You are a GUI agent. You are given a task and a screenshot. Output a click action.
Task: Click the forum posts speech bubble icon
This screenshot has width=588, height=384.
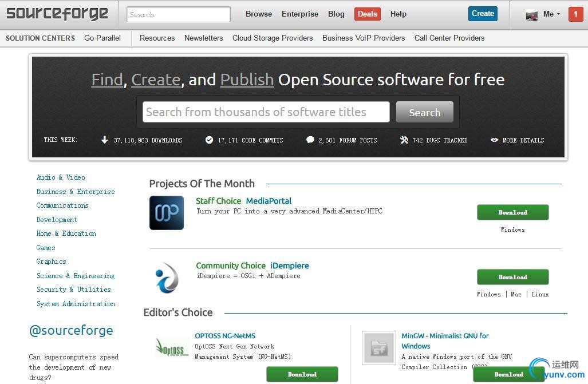(x=310, y=140)
